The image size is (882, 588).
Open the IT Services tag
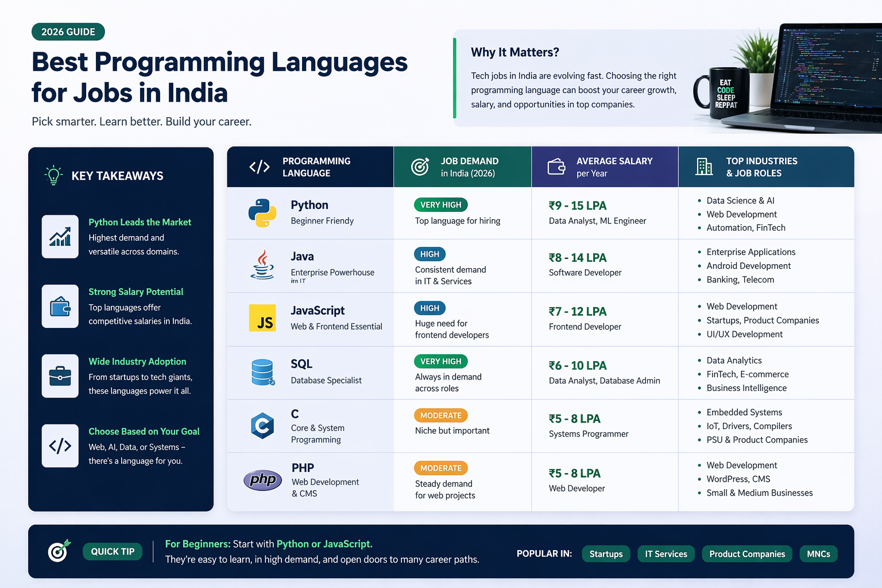tap(666, 554)
